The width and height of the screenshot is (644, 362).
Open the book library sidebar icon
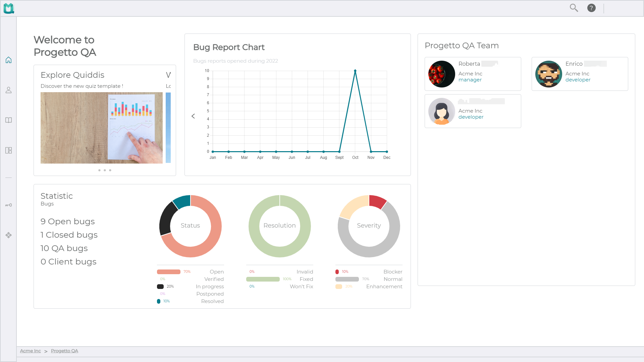click(8, 120)
